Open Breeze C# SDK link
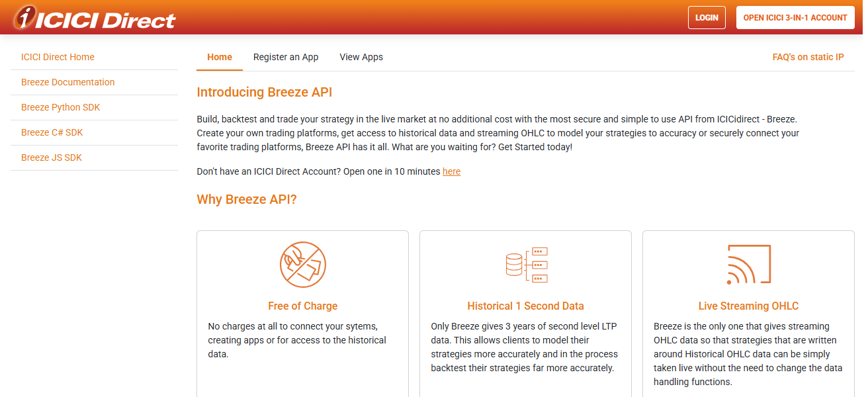The height and width of the screenshot is (397, 868). (x=52, y=132)
